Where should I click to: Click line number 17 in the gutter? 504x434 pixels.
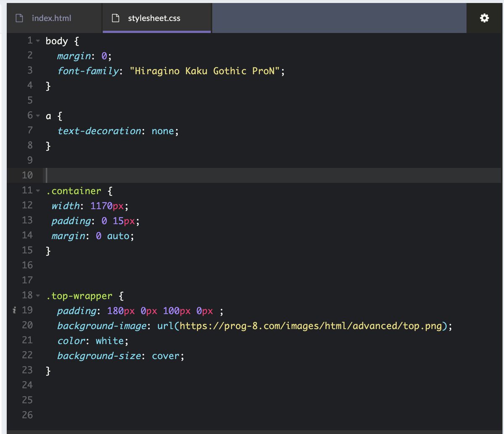click(27, 280)
